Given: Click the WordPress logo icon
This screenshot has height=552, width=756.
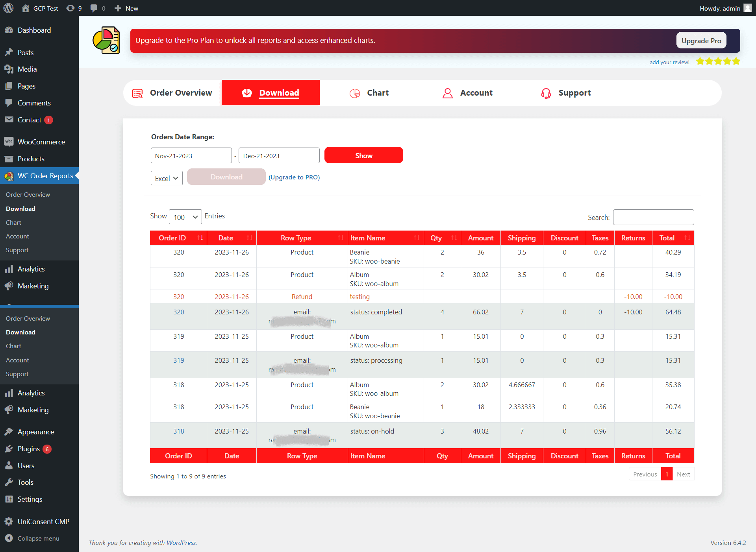Looking at the screenshot, I should click(8, 8).
